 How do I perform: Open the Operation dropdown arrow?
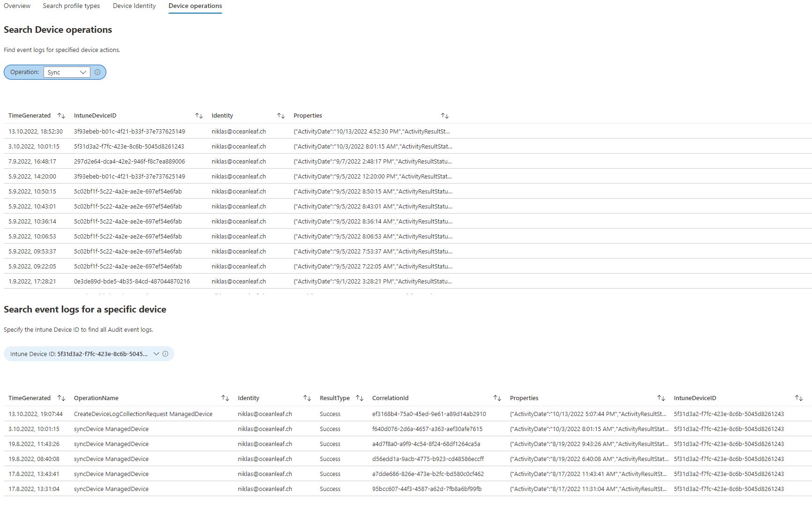pyautogui.click(x=83, y=72)
